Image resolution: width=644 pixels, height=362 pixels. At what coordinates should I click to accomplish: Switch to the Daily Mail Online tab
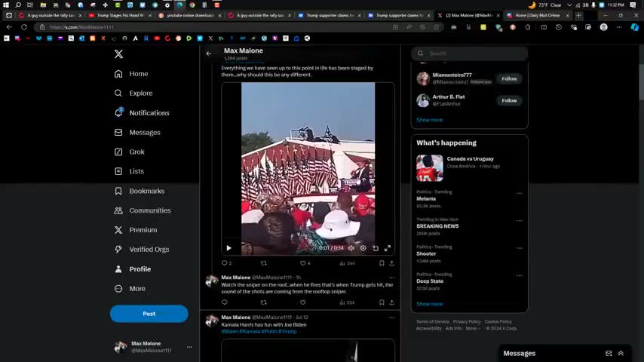(x=537, y=15)
